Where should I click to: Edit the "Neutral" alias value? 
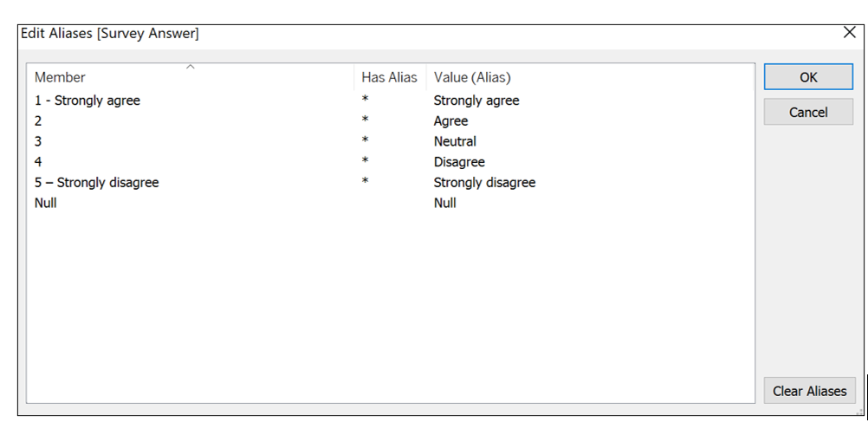tap(455, 141)
